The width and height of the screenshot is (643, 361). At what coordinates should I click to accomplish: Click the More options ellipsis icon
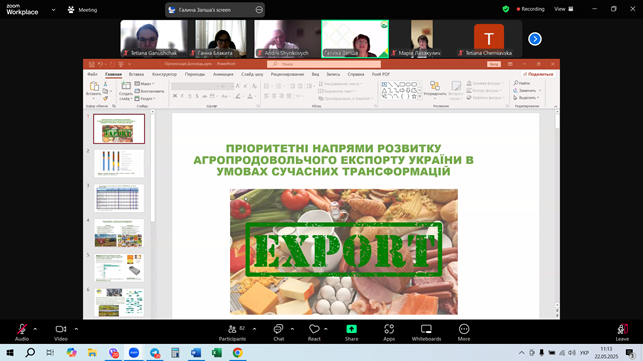point(464,329)
